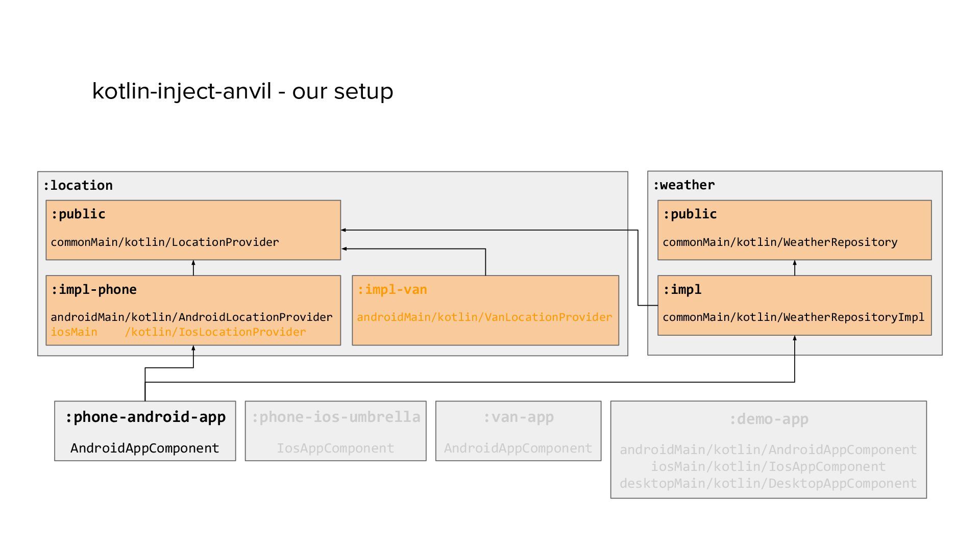
Task: Click the slide title 'kotlin-inject-anvil - our setup'
Action: click(242, 91)
